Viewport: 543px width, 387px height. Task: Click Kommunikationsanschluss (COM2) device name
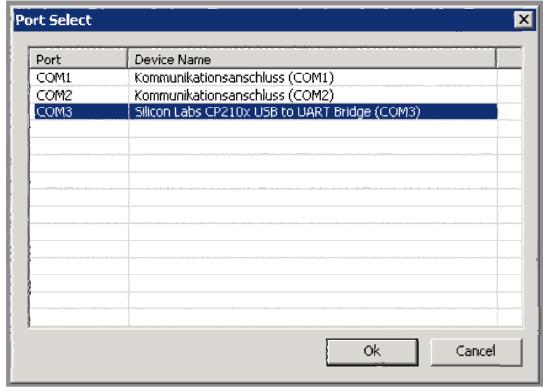tap(234, 95)
